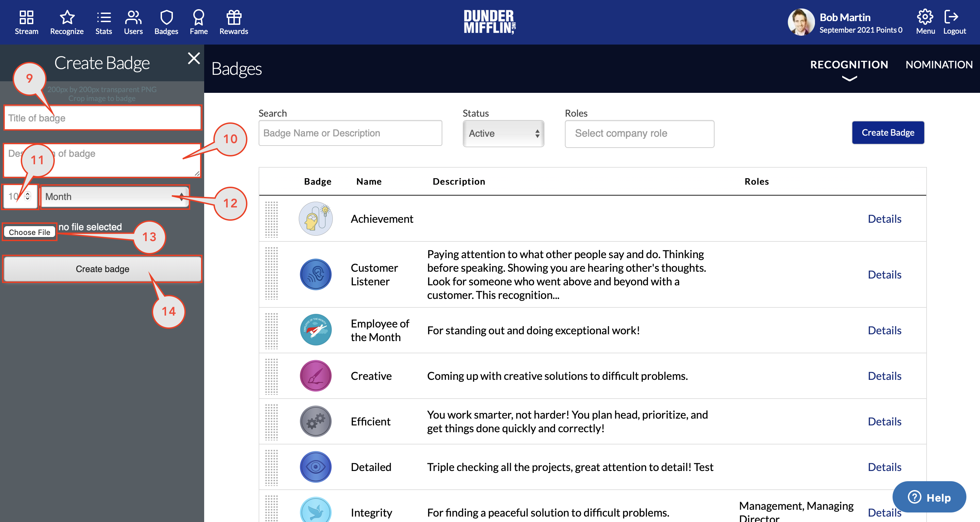The height and width of the screenshot is (522, 980).
Task: Open Details for Achievement badge
Action: click(884, 219)
